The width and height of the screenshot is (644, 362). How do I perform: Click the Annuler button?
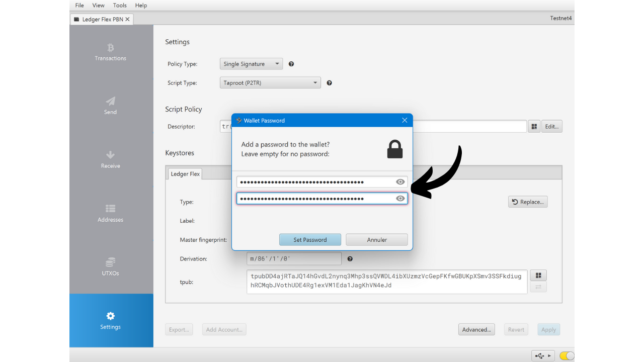pos(377,240)
